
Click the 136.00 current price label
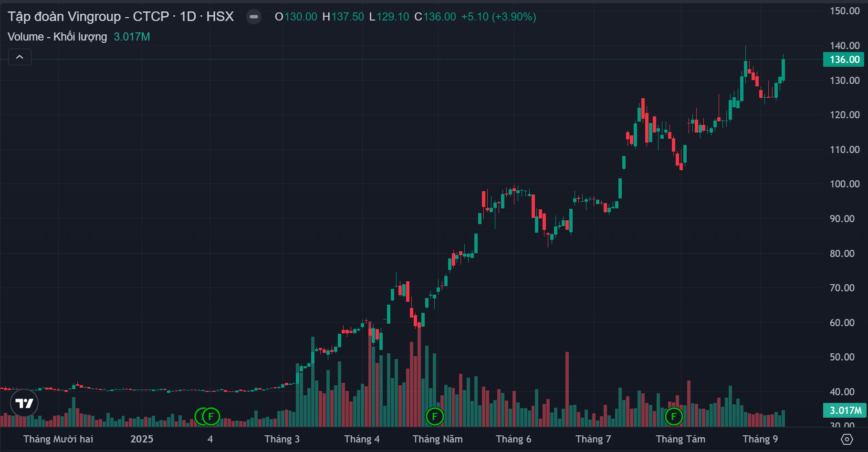(844, 60)
